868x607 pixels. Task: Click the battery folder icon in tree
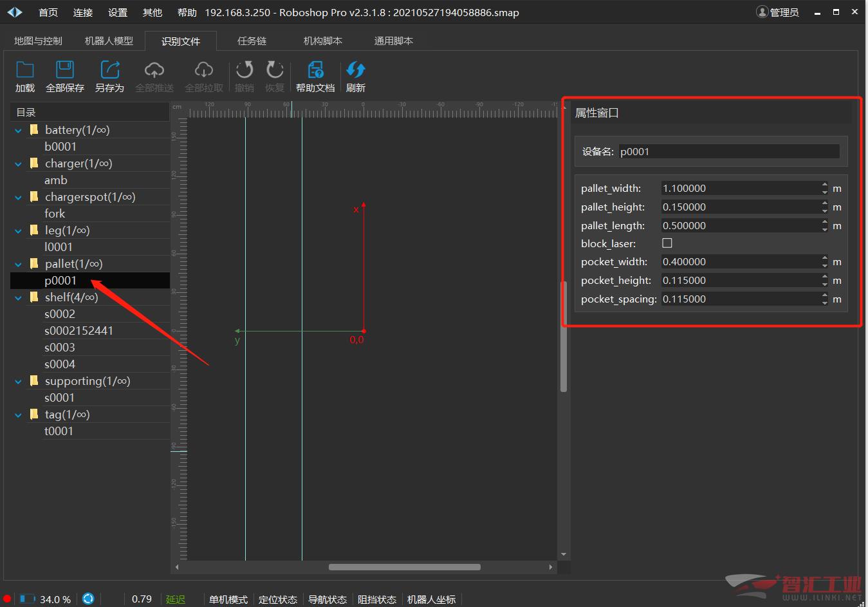[34, 129]
